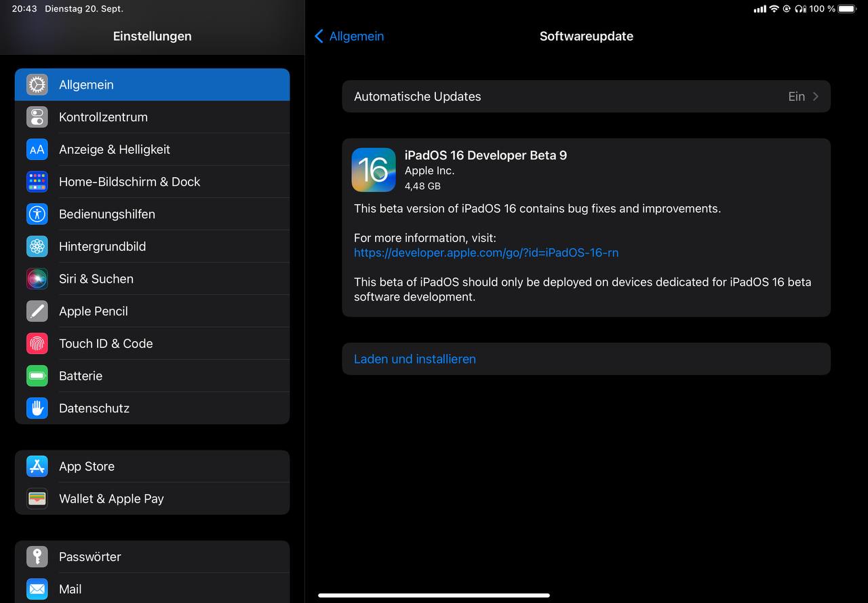Open Kontrollzentrum settings

(152, 117)
